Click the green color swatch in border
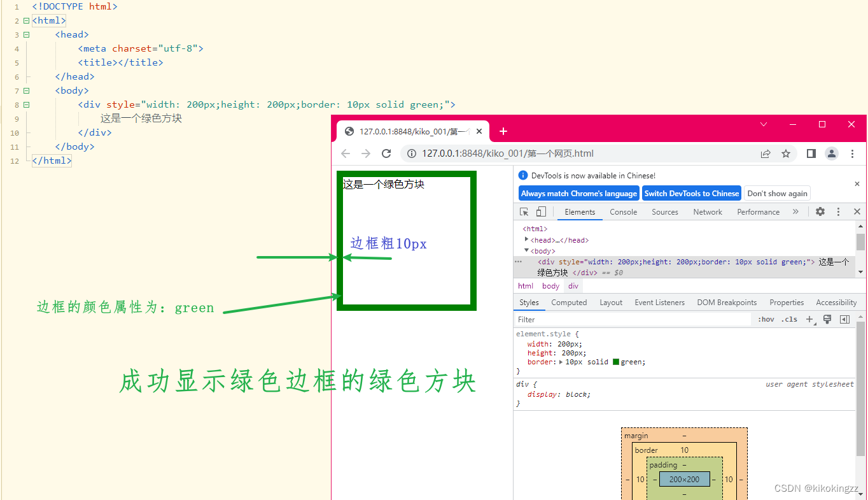Viewport: 868px width, 500px height. [616, 362]
